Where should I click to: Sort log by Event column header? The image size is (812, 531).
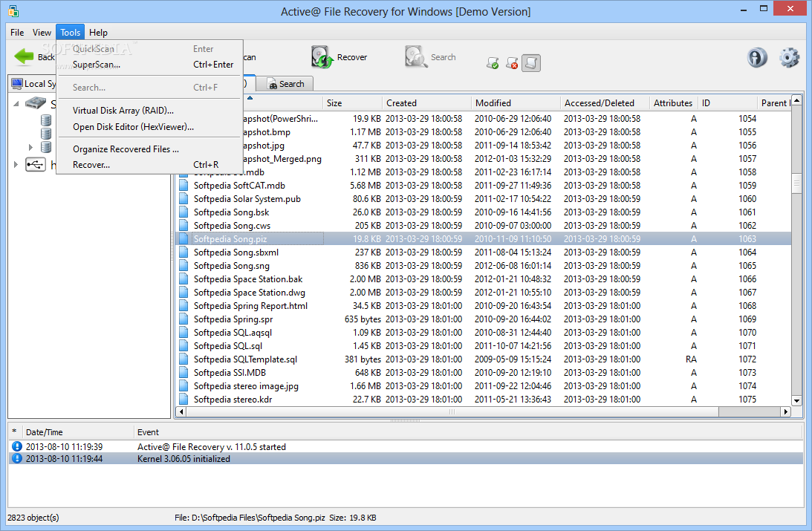(x=468, y=432)
